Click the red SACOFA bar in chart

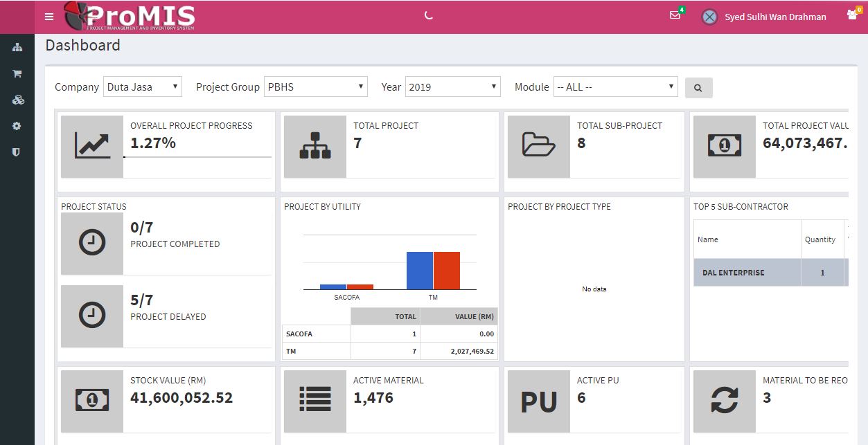point(360,287)
